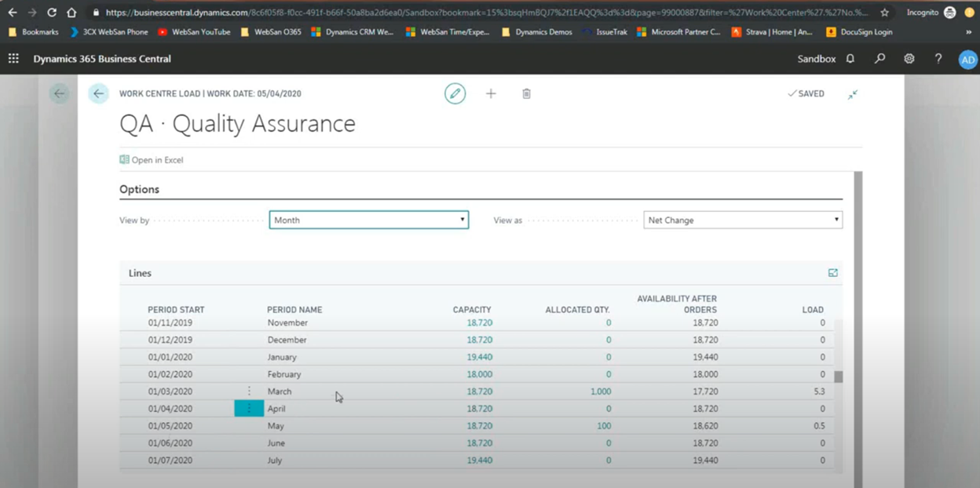
Task: Show more bookmarks chevron
Action: (968, 32)
